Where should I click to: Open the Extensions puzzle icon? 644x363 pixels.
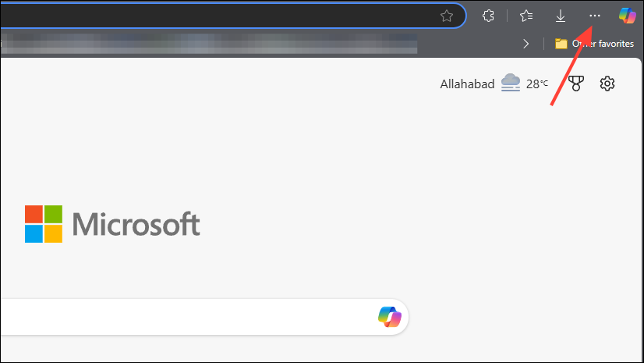(x=489, y=16)
